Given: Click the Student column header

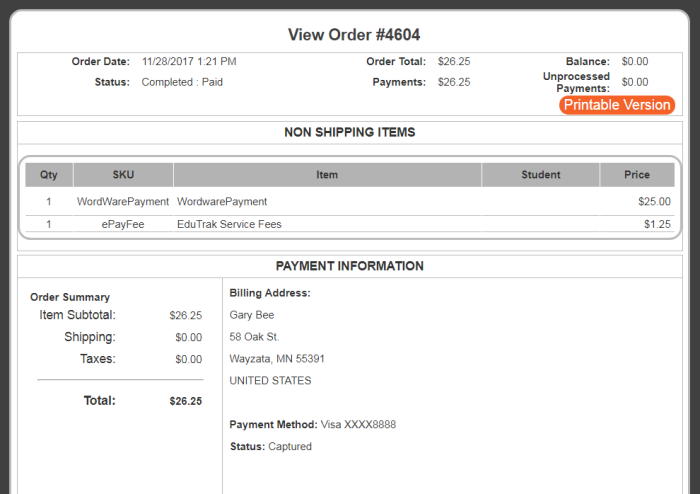Looking at the screenshot, I should tap(541, 174).
